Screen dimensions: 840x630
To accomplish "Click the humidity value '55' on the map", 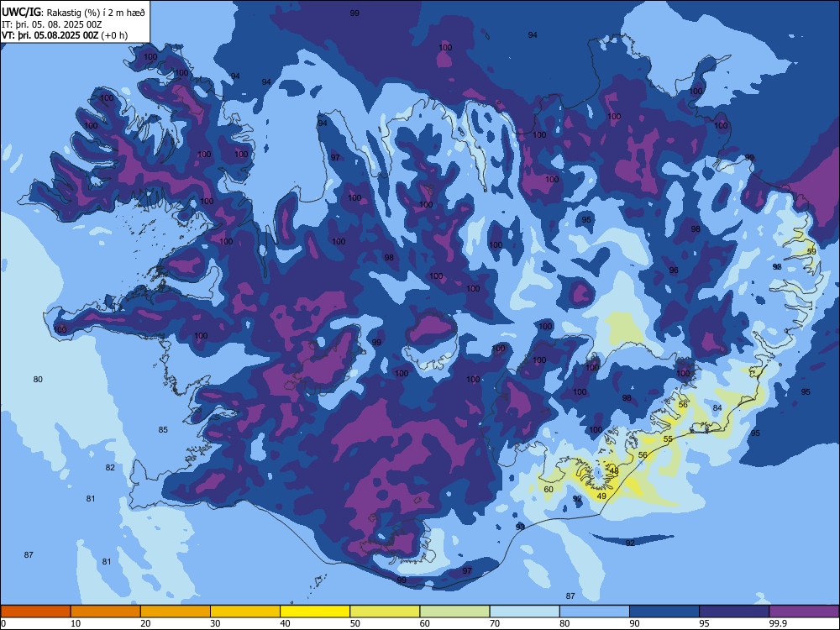I will pyautogui.click(x=668, y=439).
